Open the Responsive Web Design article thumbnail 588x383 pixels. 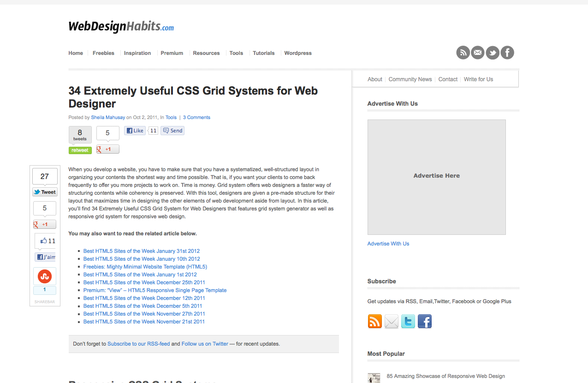[x=374, y=378]
